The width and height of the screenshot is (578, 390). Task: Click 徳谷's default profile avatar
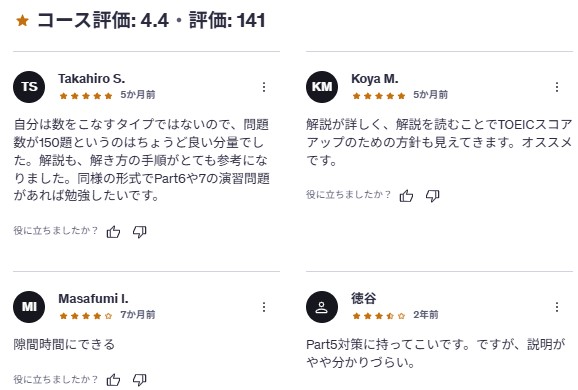322,307
